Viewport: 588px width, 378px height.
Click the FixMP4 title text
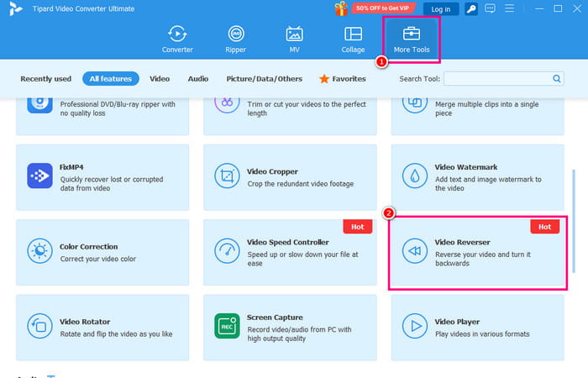[x=71, y=167]
